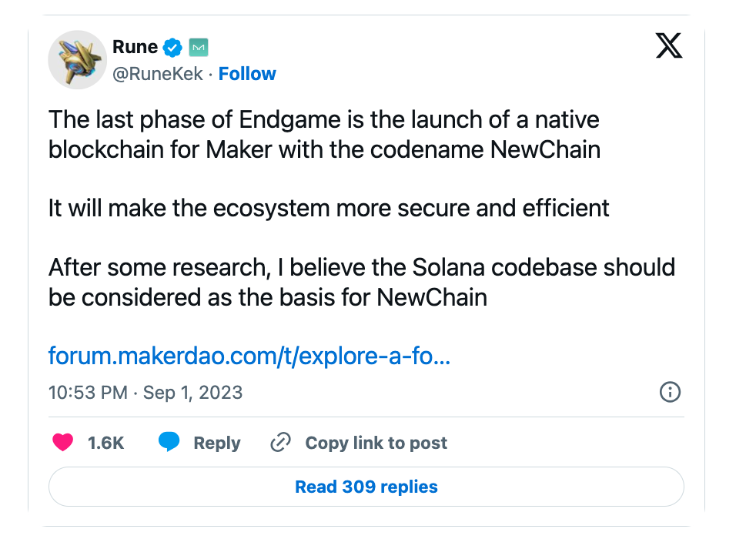Click the blue speech bubble reply icon

point(169,443)
